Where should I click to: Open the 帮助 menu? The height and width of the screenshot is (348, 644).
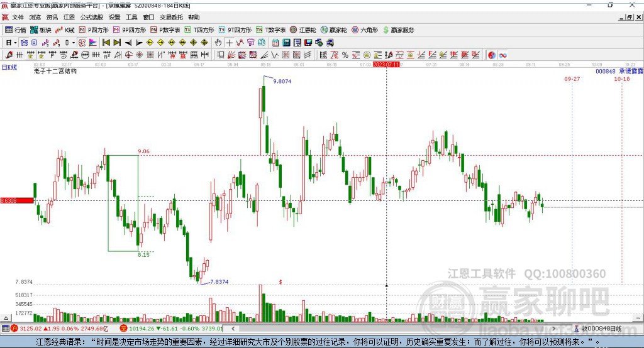pos(194,17)
